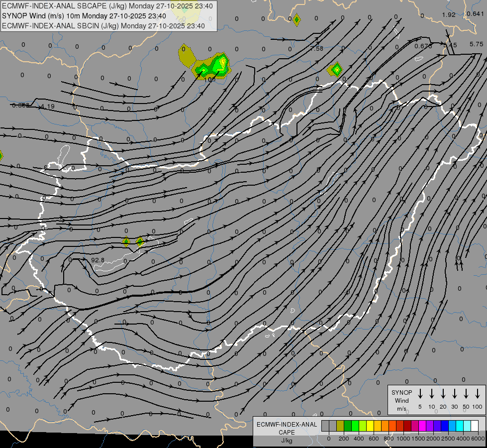487x448 pixels.
Task: Pick the olive CAPE legend swatch
Action: [x=340, y=426]
